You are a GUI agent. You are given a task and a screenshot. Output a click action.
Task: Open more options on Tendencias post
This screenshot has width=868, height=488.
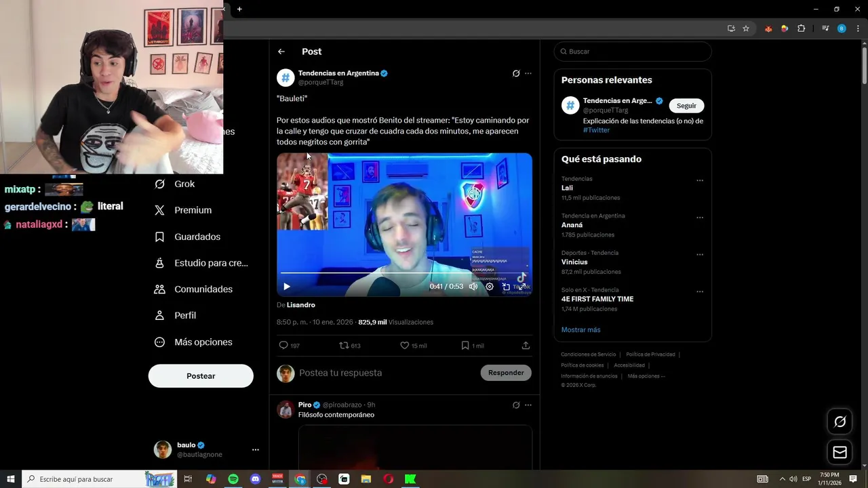528,73
